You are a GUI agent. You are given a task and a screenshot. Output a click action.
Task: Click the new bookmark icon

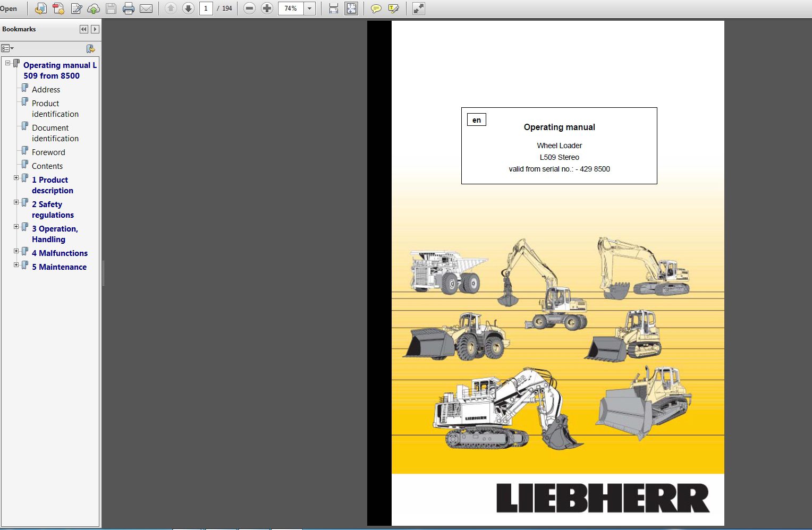[91, 49]
